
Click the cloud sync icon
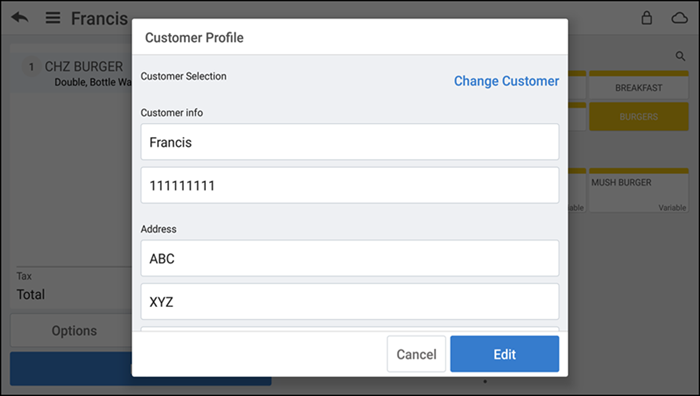679,18
